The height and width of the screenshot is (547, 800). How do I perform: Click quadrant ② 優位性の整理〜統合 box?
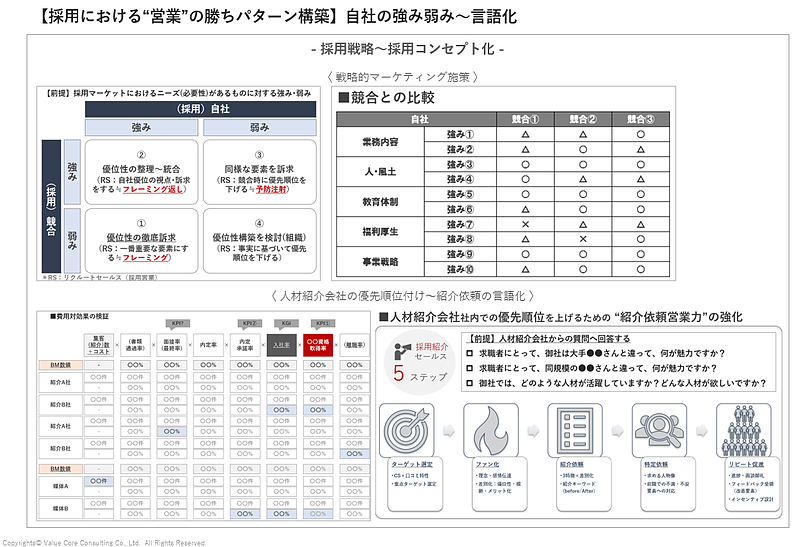click(x=141, y=172)
